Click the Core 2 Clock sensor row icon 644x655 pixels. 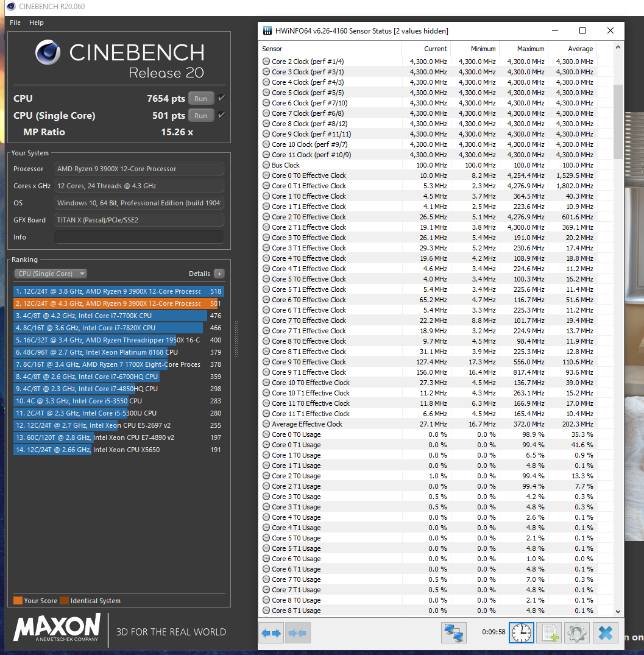(x=266, y=62)
